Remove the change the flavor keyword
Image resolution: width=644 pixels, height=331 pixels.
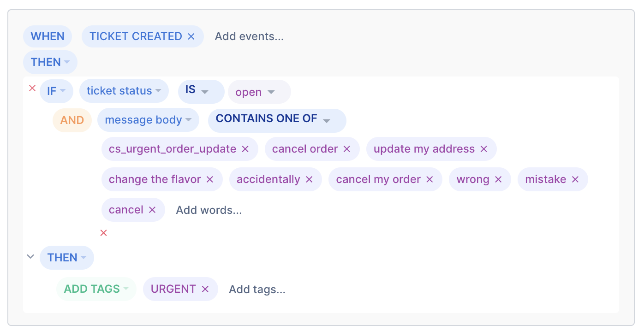pos(210,179)
